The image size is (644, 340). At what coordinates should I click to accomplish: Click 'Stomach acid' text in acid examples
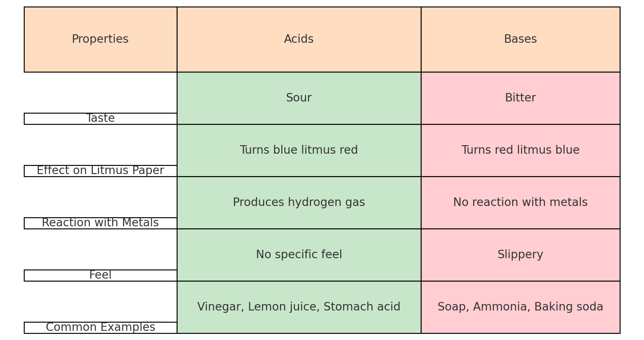click(x=362, y=307)
